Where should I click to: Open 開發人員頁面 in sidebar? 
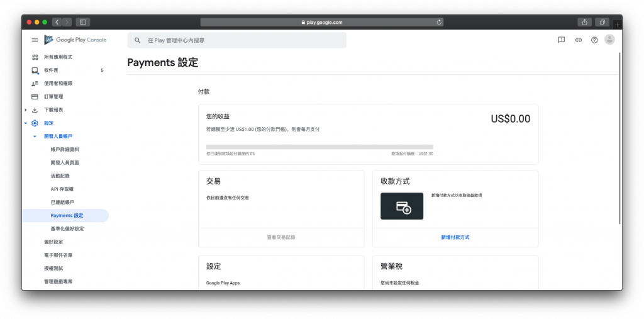pos(65,163)
